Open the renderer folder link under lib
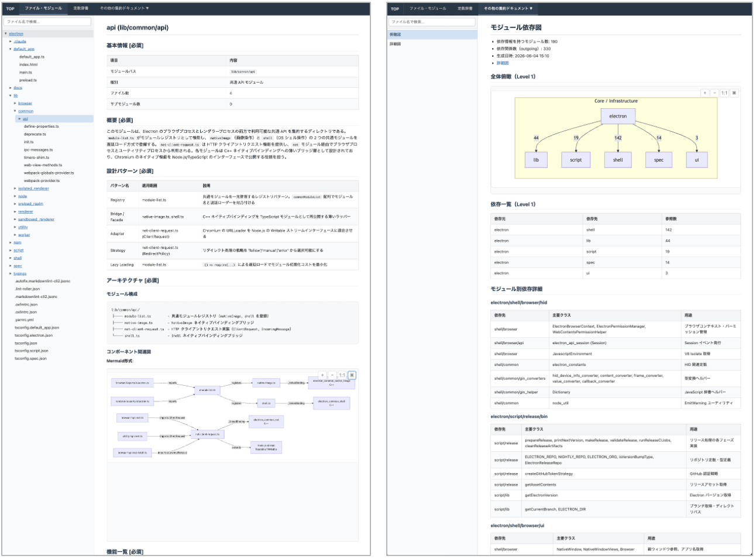 25,212
